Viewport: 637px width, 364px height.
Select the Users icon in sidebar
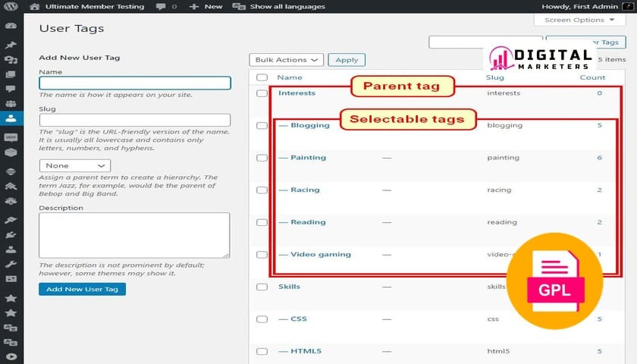click(x=11, y=118)
